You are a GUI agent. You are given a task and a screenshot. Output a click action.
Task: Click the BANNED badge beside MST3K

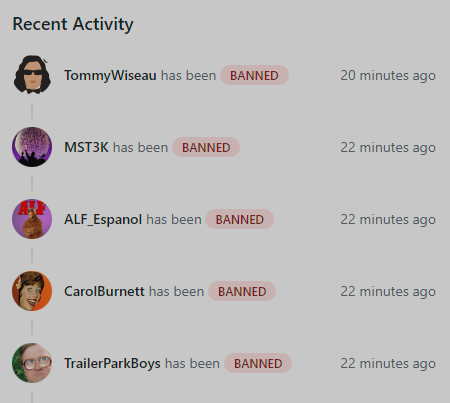[206, 147]
